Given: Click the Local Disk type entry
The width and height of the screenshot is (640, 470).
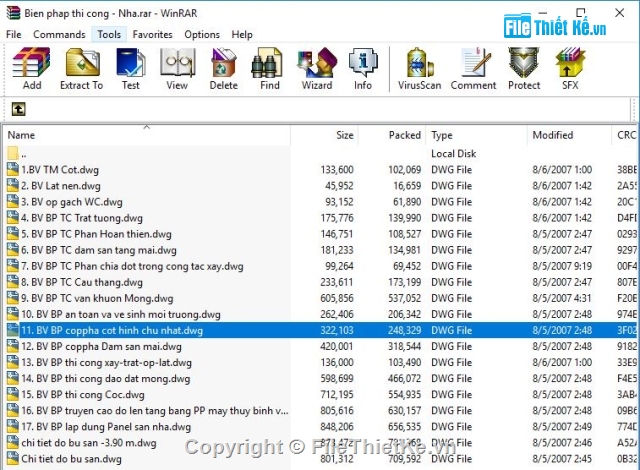Looking at the screenshot, I should pos(453,153).
